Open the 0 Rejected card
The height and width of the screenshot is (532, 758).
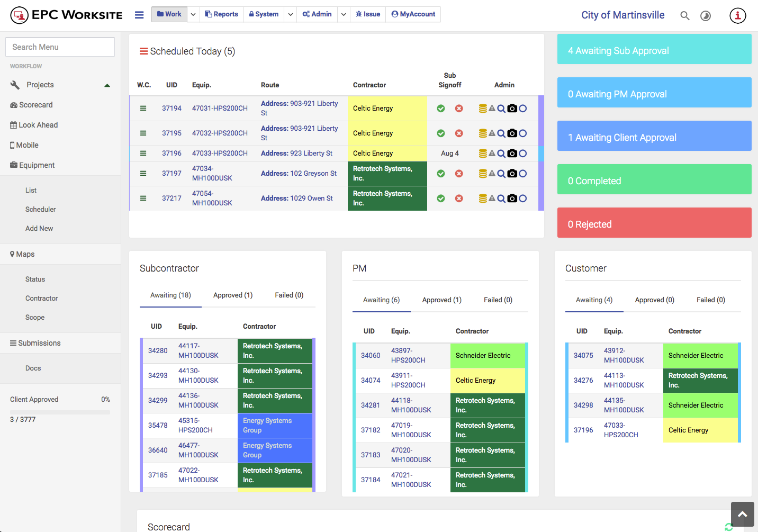tap(654, 223)
